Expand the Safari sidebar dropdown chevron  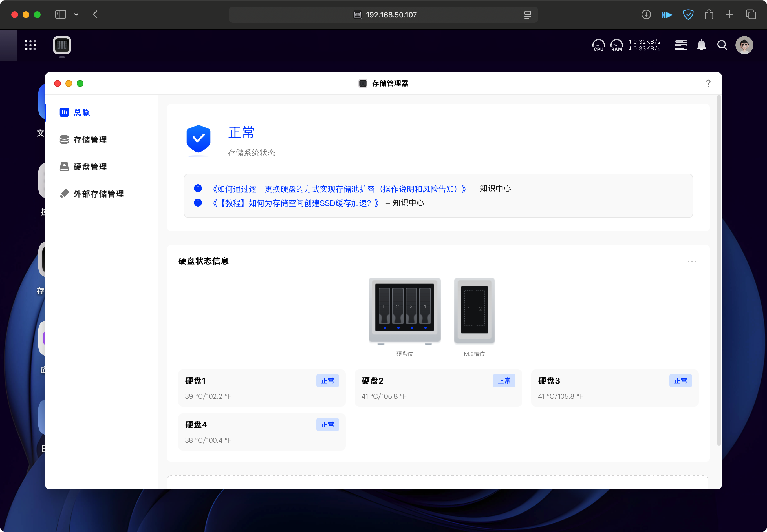click(76, 15)
